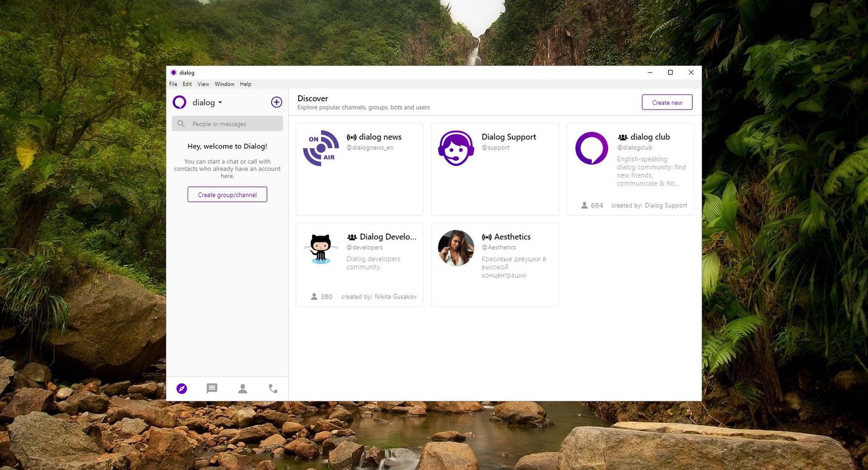Viewport: 868px width, 470px height.
Task: Click the search magnifier icon
Action: pos(181,124)
